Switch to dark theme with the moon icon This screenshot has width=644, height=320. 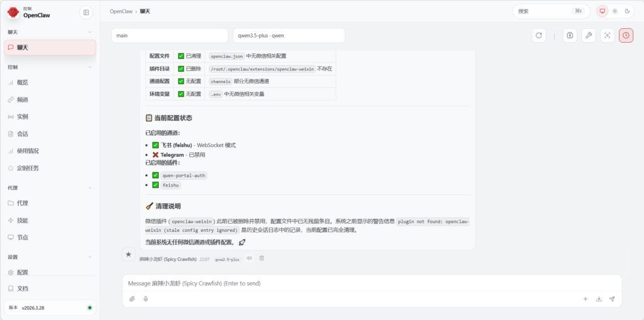pyautogui.click(x=627, y=11)
